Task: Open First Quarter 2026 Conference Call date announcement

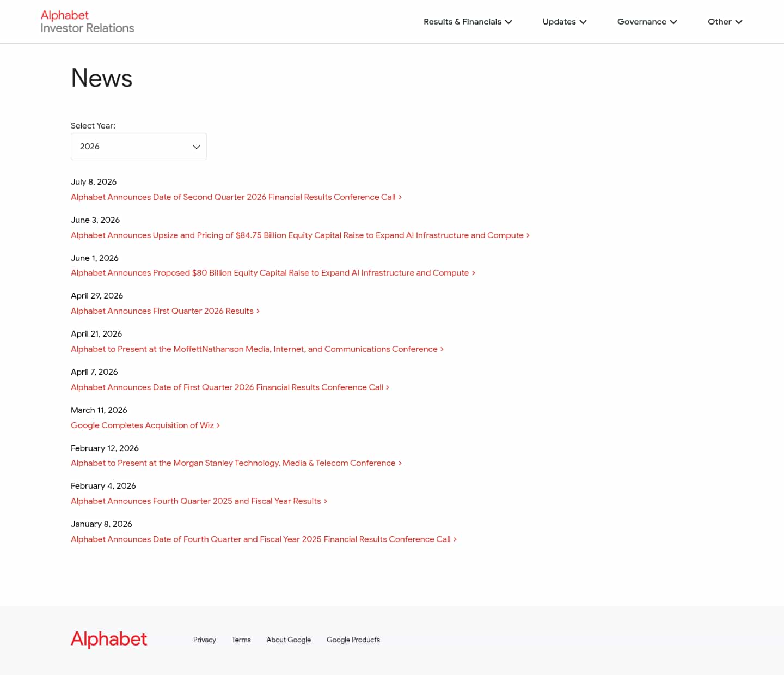Action: point(230,387)
